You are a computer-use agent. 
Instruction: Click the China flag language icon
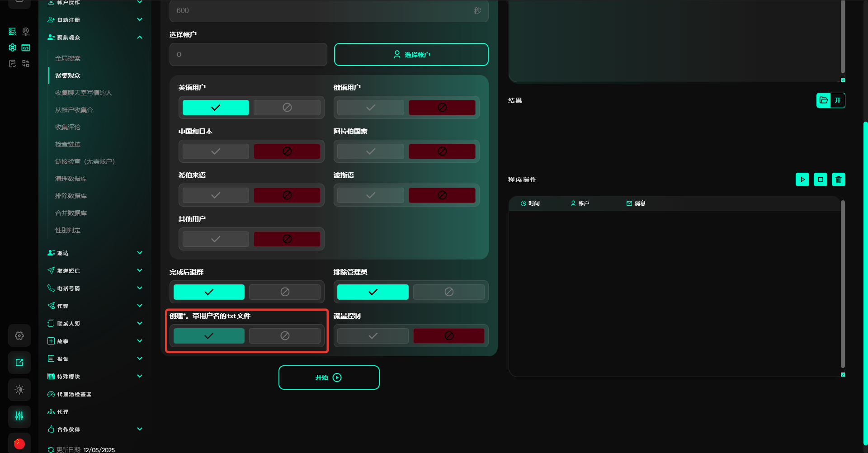coord(19,444)
